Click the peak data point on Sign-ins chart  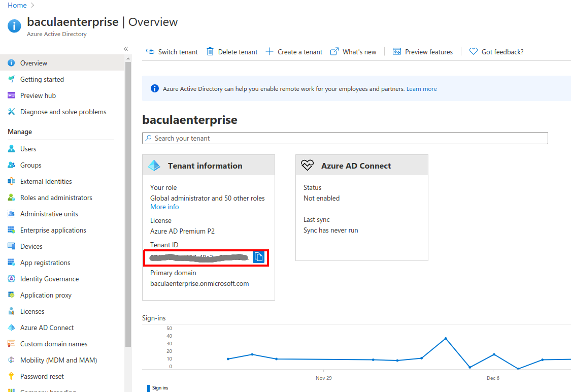[446, 339]
